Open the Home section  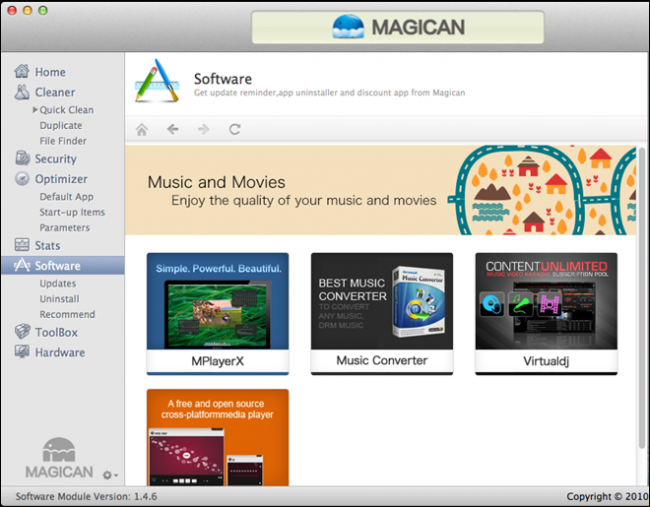coord(50,72)
